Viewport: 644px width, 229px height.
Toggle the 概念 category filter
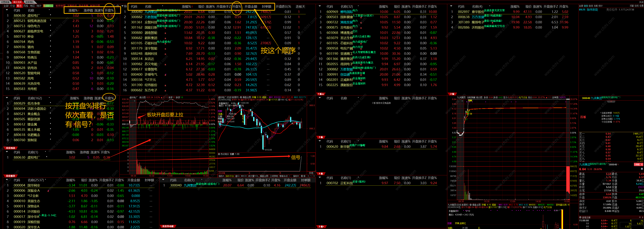pos(19,6)
